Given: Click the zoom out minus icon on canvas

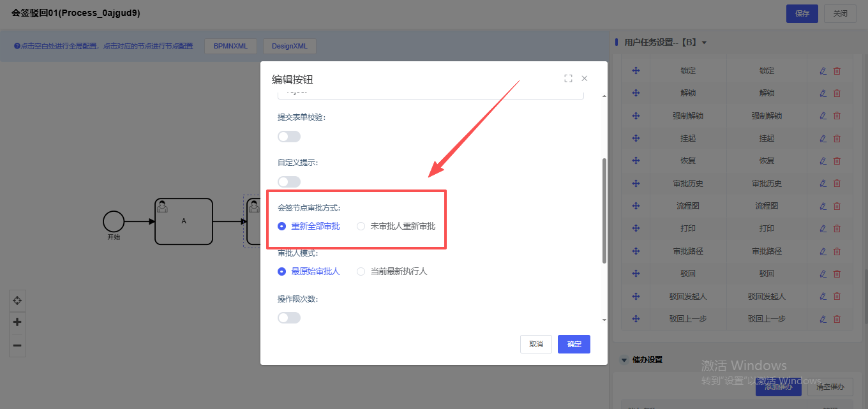Looking at the screenshot, I should pos(17,345).
